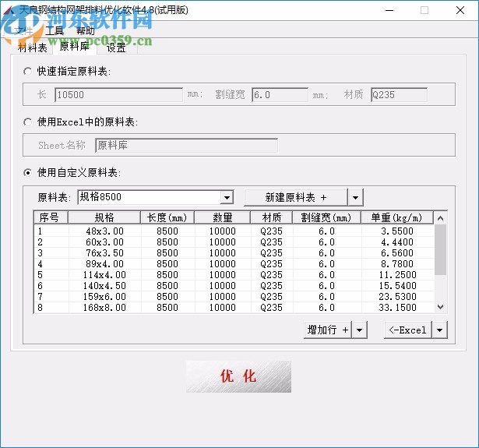Click the 规格 column header

click(104, 217)
